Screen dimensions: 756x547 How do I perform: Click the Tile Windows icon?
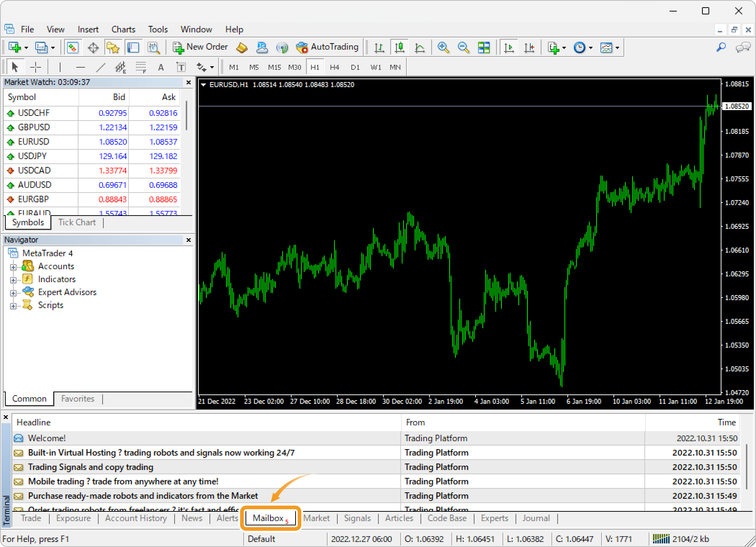click(x=483, y=47)
